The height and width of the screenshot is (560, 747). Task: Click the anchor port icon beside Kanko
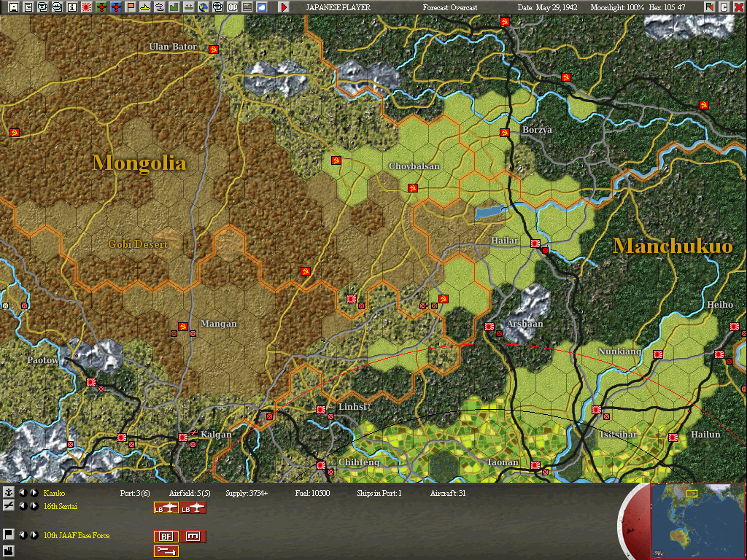[x=8, y=492]
